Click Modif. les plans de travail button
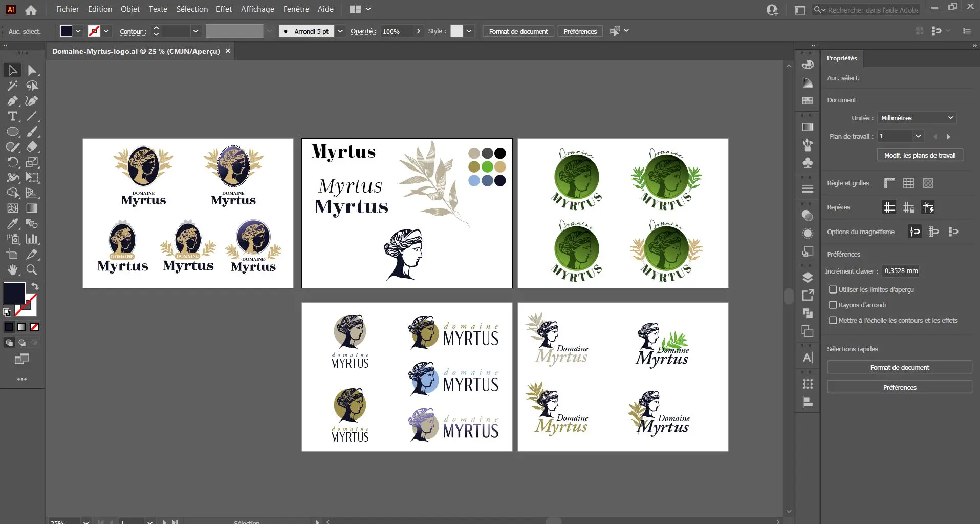This screenshot has width=980, height=524. [x=920, y=155]
